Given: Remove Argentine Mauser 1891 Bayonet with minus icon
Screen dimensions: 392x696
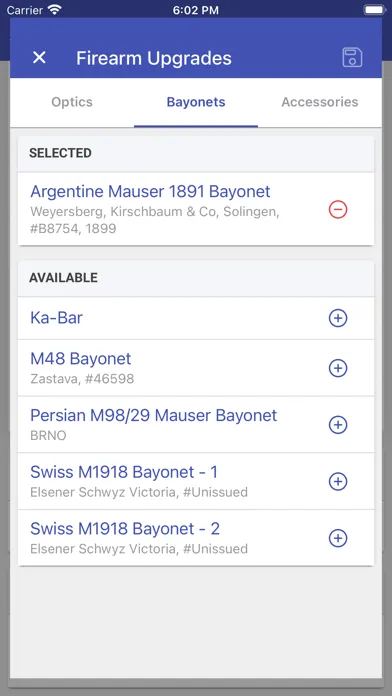Looking at the screenshot, I should (x=338, y=210).
